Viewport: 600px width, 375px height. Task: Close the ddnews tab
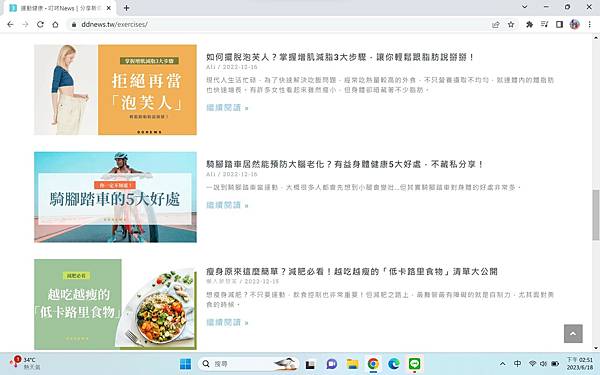(x=109, y=8)
